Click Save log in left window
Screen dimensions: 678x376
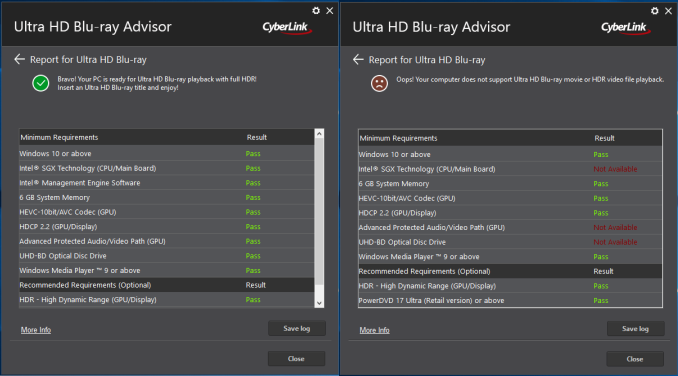pos(297,328)
